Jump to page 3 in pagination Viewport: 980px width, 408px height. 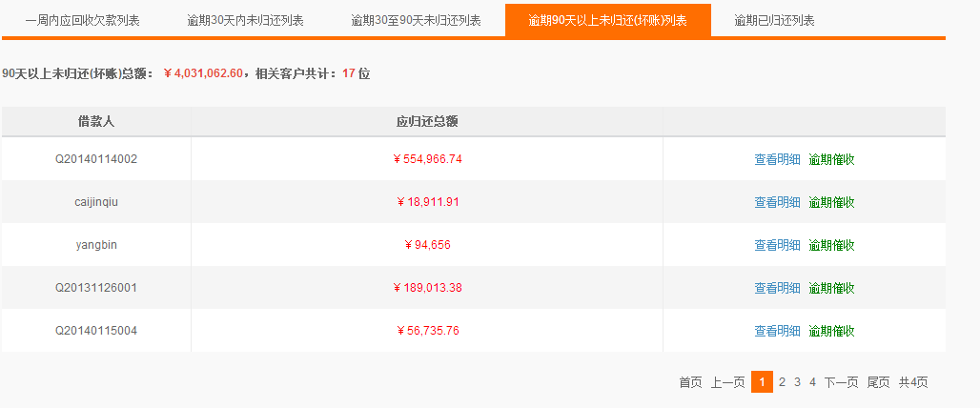[x=797, y=382]
